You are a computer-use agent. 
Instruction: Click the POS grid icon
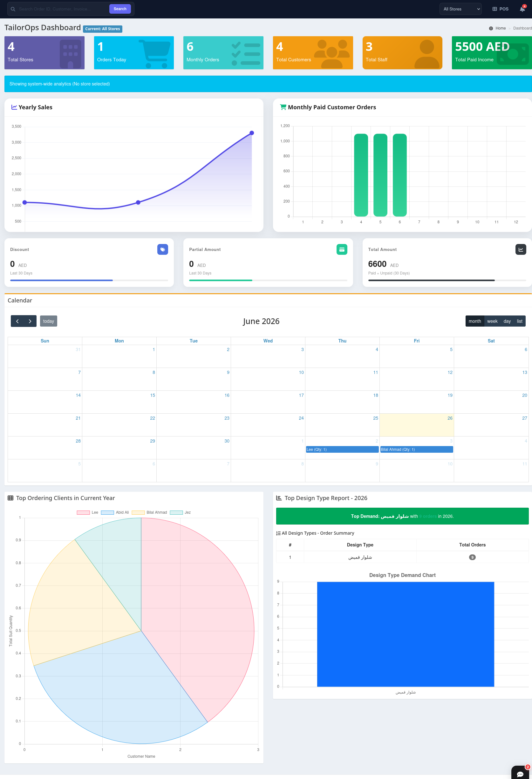(494, 9)
